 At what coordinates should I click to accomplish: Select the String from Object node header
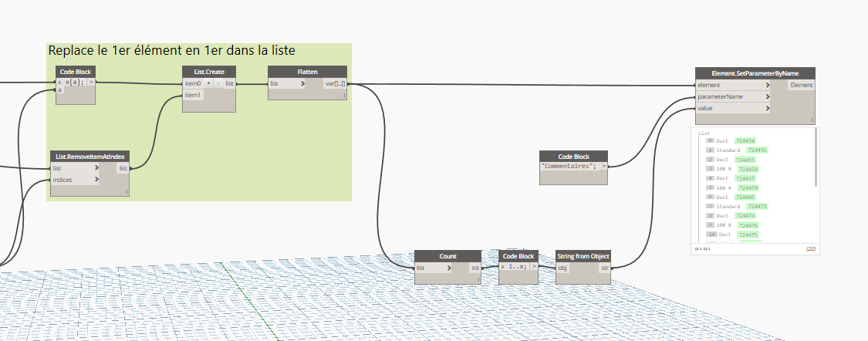click(x=583, y=255)
